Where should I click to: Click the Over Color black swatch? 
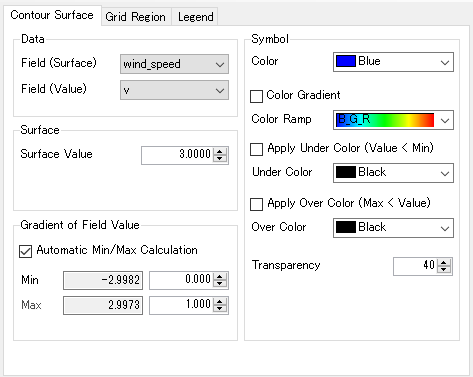(x=346, y=227)
